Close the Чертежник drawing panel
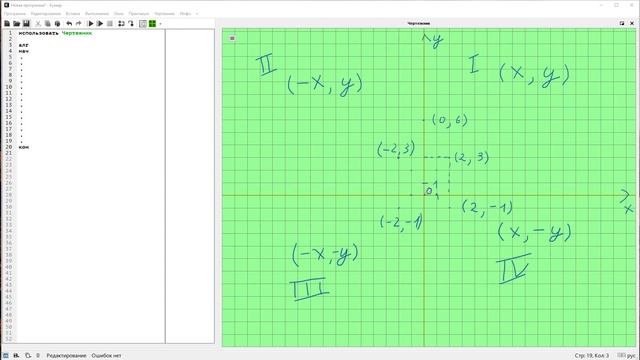 632,23
